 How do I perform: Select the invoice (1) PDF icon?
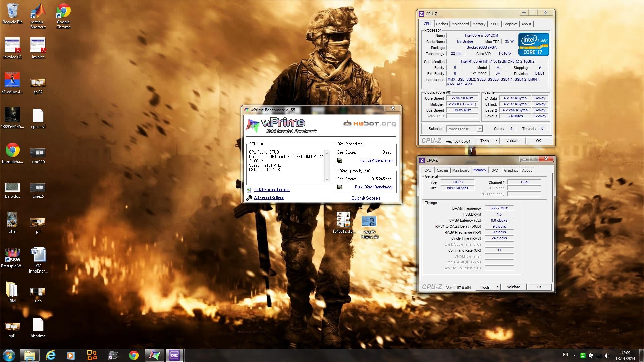tap(12, 48)
